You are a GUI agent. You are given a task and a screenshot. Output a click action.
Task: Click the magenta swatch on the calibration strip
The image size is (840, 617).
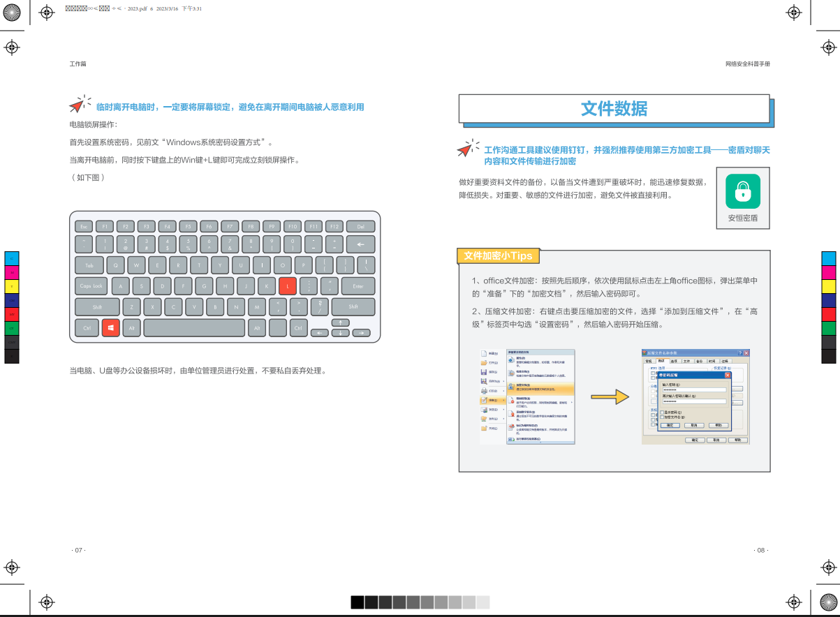click(x=10, y=273)
